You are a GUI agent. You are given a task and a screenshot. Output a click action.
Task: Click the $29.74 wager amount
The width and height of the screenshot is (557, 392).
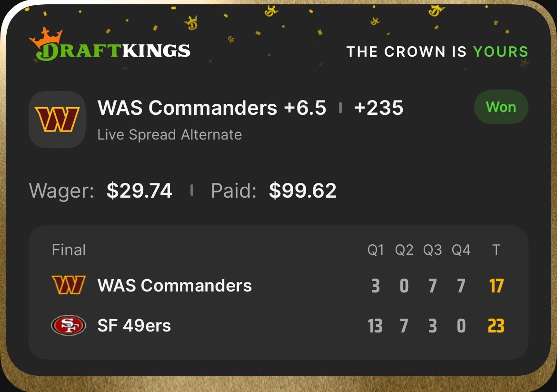coord(139,191)
